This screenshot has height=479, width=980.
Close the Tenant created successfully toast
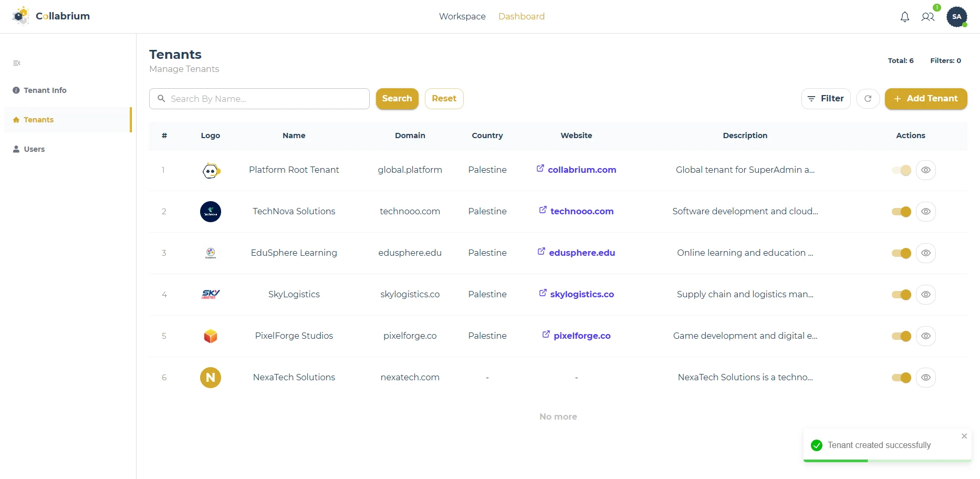(x=964, y=436)
